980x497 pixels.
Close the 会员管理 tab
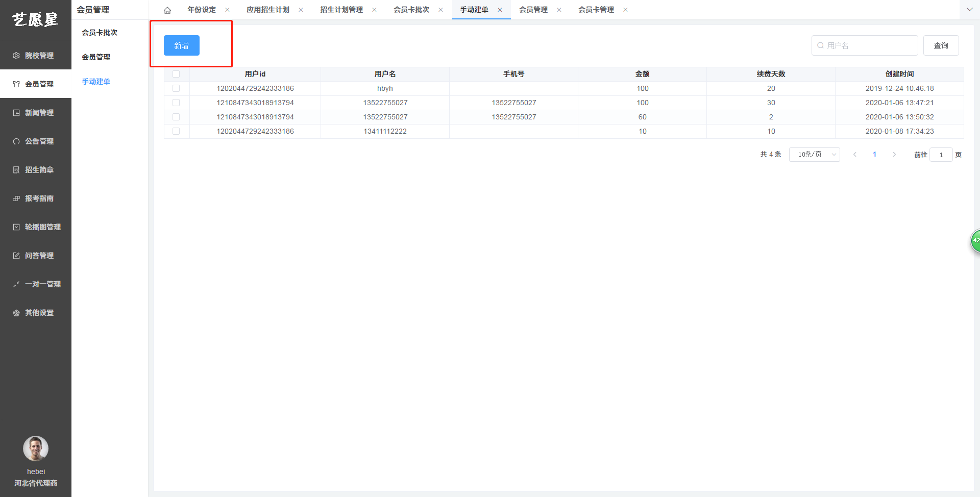click(559, 10)
